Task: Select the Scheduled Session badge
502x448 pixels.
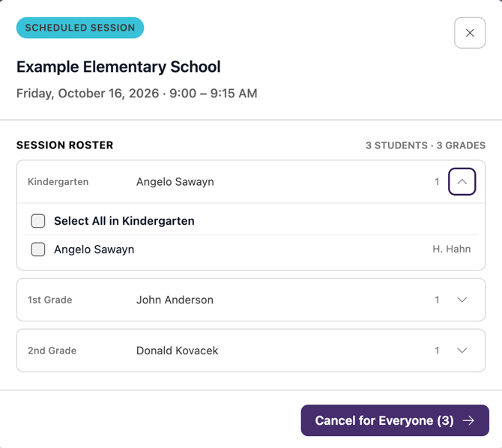Action: 80,28
